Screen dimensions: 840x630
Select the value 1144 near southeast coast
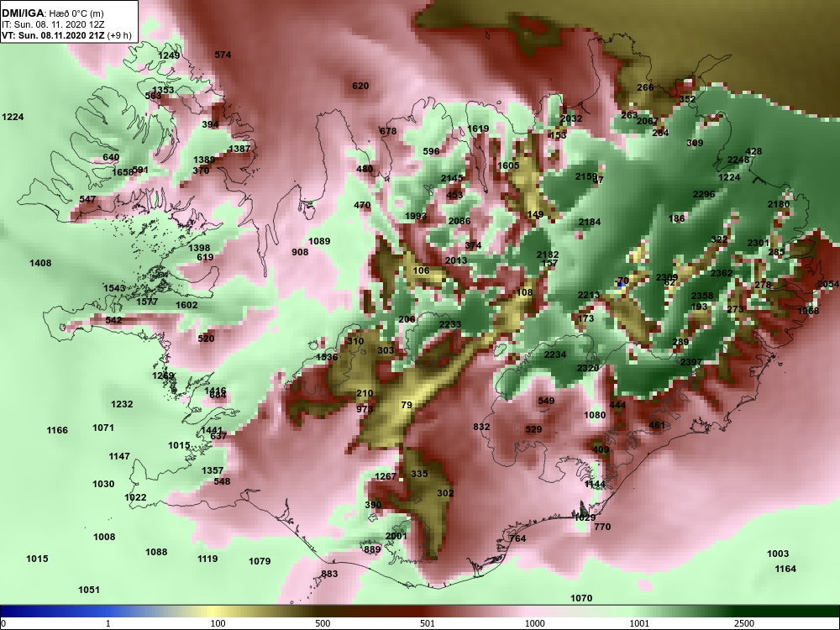click(x=595, y=485)
